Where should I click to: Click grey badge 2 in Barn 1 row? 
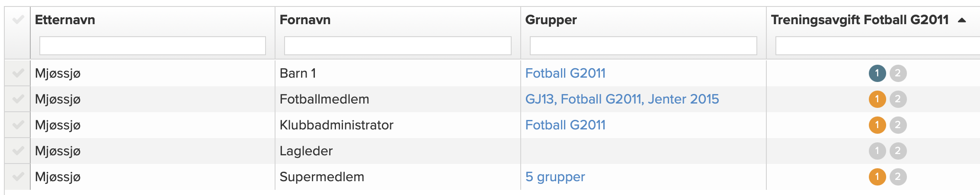898,73
